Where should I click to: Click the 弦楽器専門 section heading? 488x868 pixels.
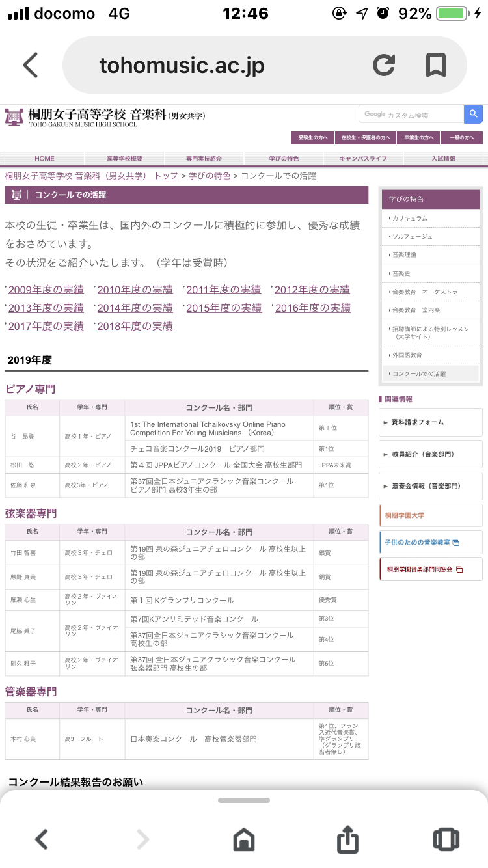(31, 513)
